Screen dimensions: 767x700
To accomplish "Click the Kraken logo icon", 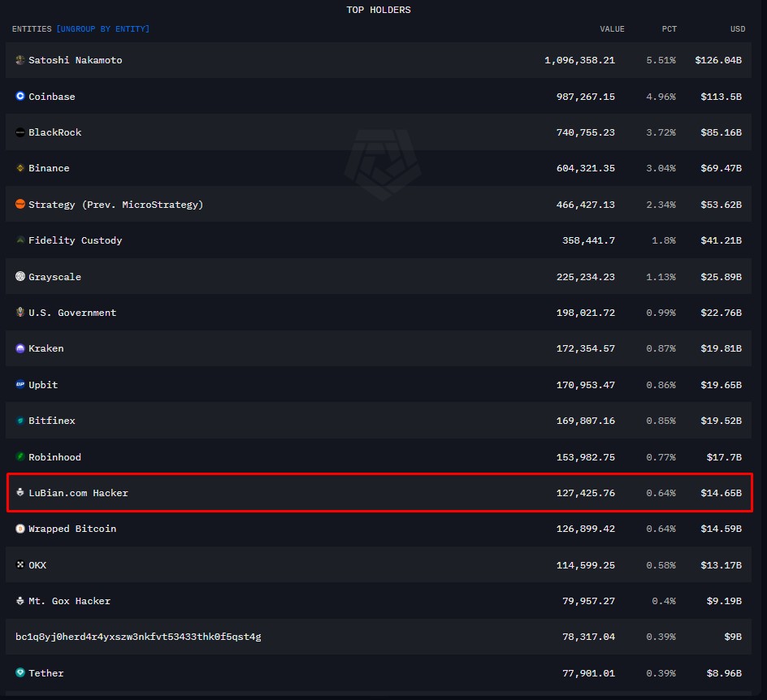I will [20, 348].
